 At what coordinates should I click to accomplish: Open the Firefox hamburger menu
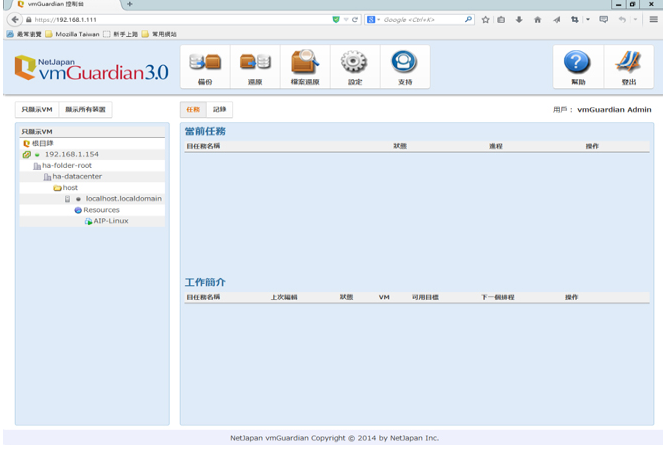[653, 19]
